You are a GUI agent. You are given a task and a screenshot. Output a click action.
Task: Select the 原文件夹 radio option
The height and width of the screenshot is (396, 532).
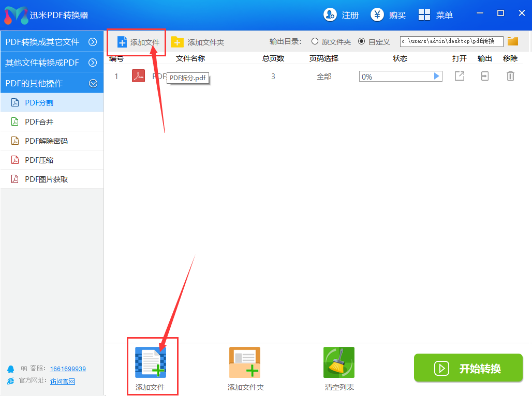(x=315, y=41)
